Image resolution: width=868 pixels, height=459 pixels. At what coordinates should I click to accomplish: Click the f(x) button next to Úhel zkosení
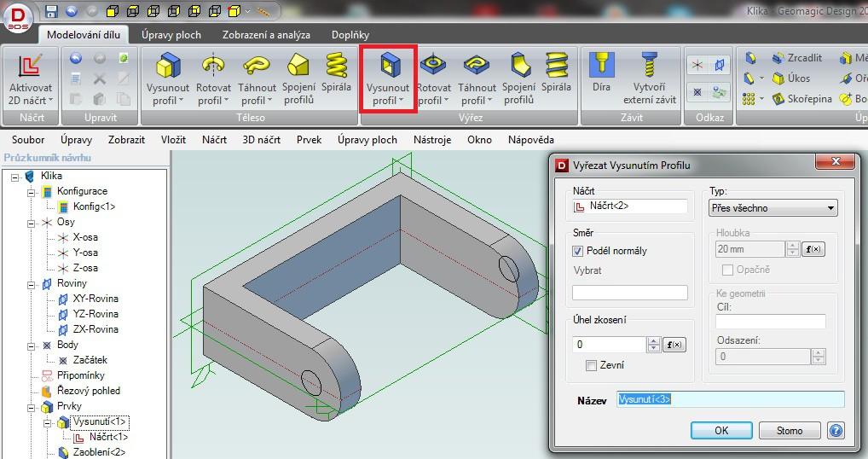tap(674, 345)
